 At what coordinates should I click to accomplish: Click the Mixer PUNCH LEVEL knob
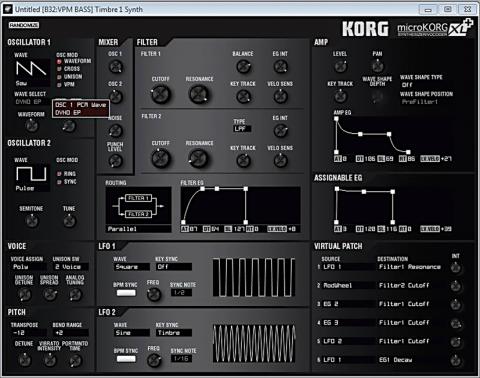[116, 161]
